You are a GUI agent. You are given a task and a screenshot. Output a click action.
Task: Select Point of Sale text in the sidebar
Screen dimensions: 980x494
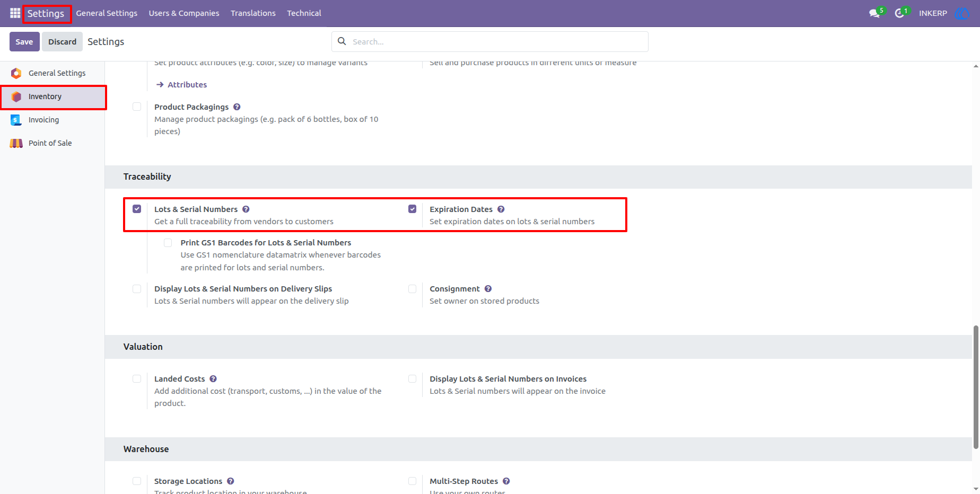click(50, 143)
